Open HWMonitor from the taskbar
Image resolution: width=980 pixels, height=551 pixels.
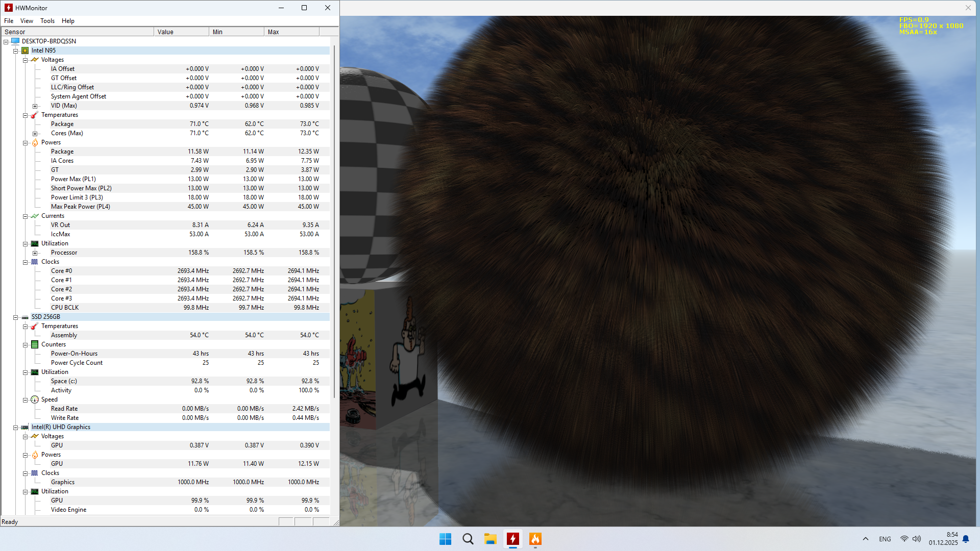click(x=512, y=539)
